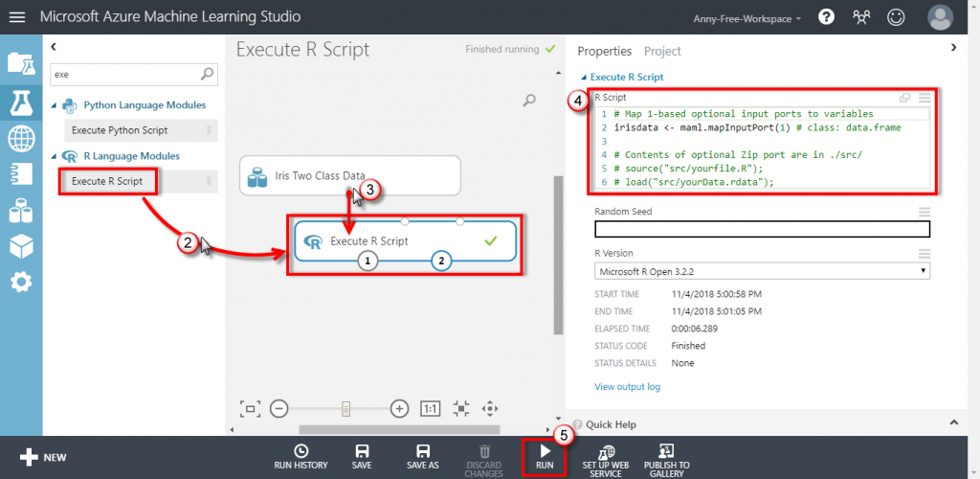Reset zoom with the 1:1 icon
Viewport: 980px width, 479px height.
tap(430, 408)
